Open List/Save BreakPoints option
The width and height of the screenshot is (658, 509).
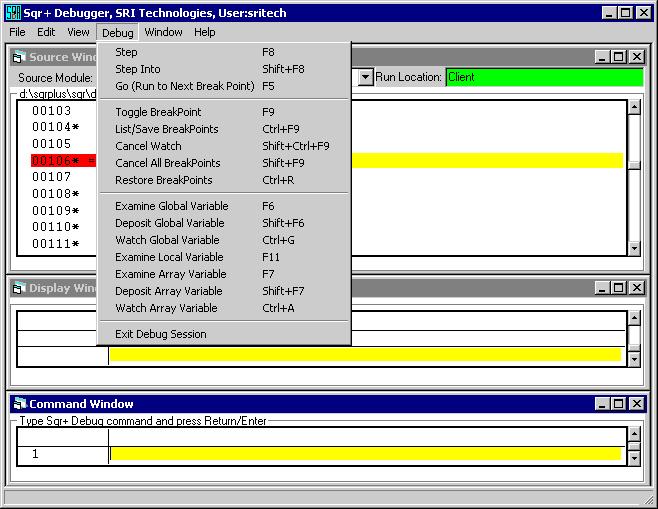point(166,129)
